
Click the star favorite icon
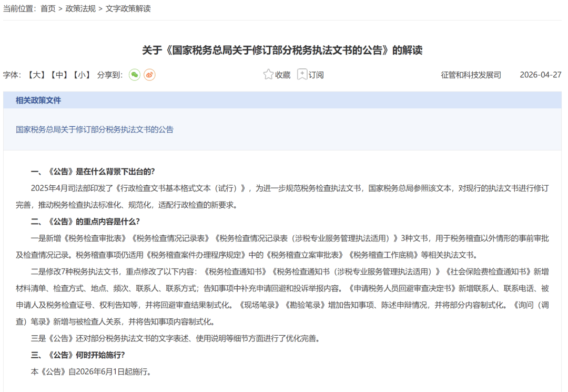268,74
